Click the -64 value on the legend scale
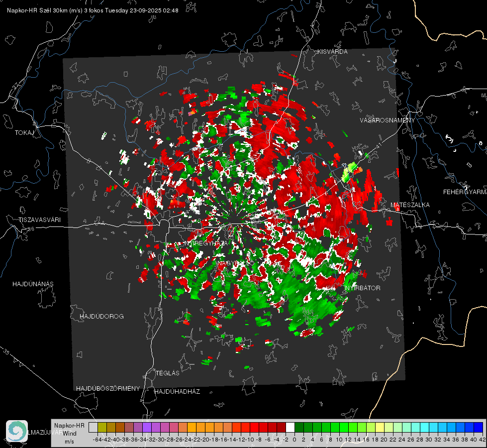487x448 pixels. (x=97, y=440)
